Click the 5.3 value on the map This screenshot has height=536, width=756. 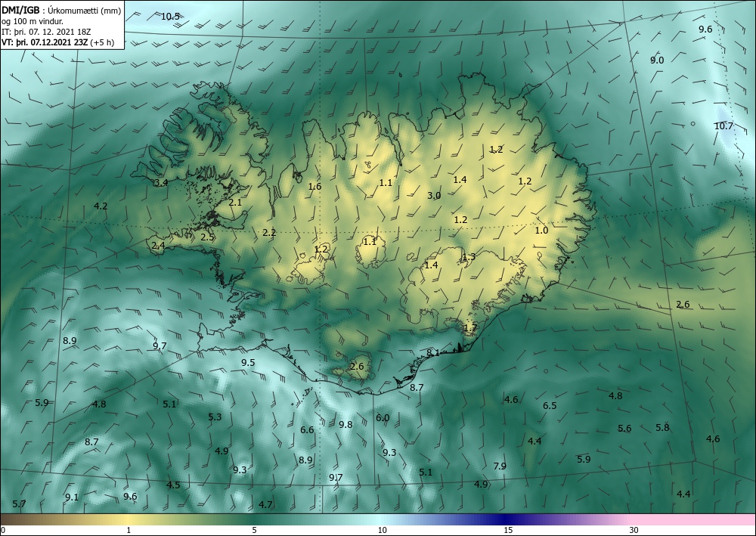(x=215, y=417)
